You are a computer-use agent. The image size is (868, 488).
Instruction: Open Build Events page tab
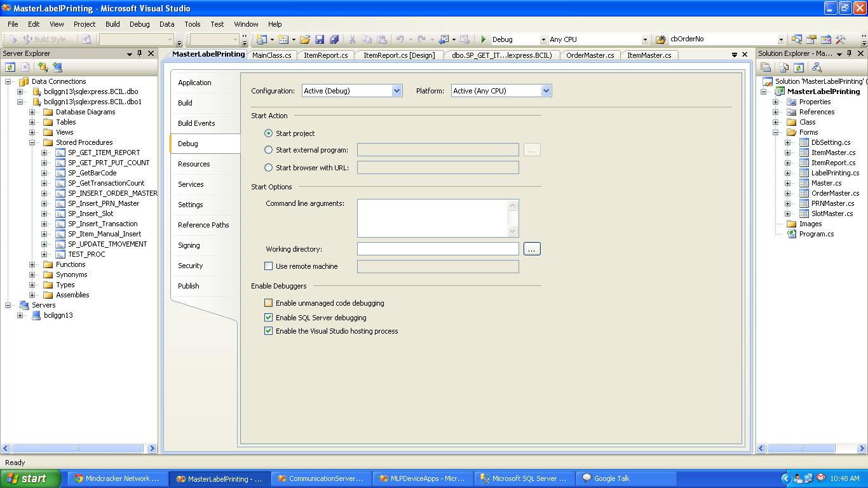[205, 123]
